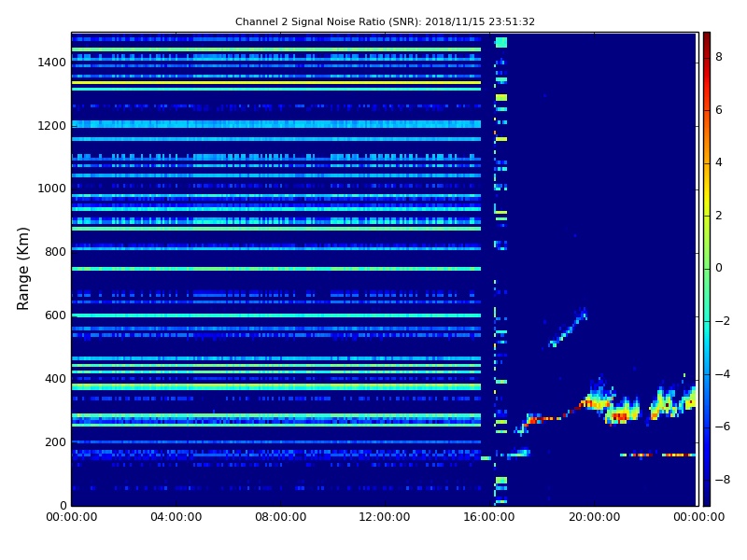
Task: Click the colorbar label 2
Action: [719, 216]
